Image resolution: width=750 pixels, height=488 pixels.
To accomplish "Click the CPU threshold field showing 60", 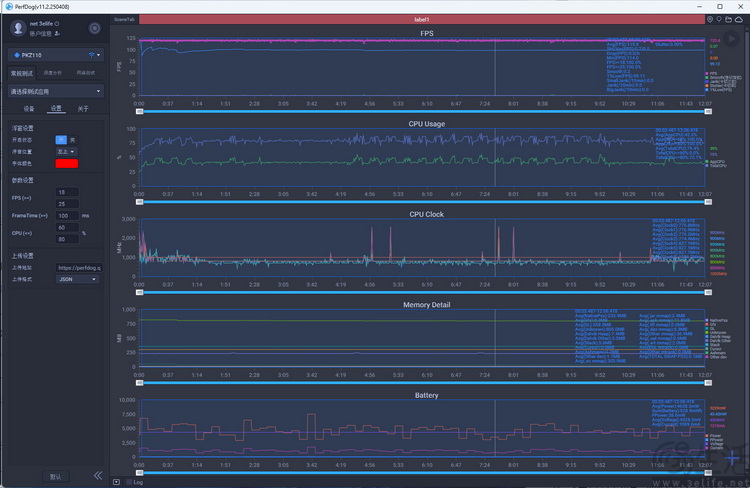I will point(67,227).
